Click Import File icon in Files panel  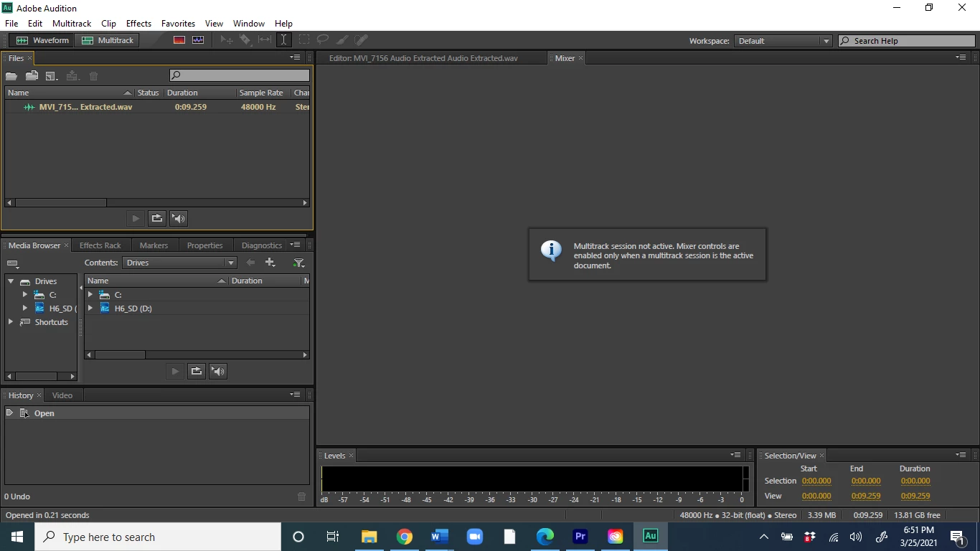coord(32,76)
